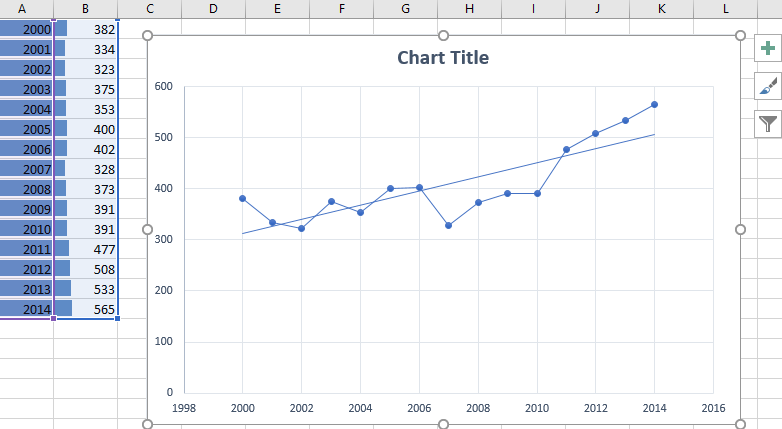
Task: Select column E header
Action: (277, 9)
